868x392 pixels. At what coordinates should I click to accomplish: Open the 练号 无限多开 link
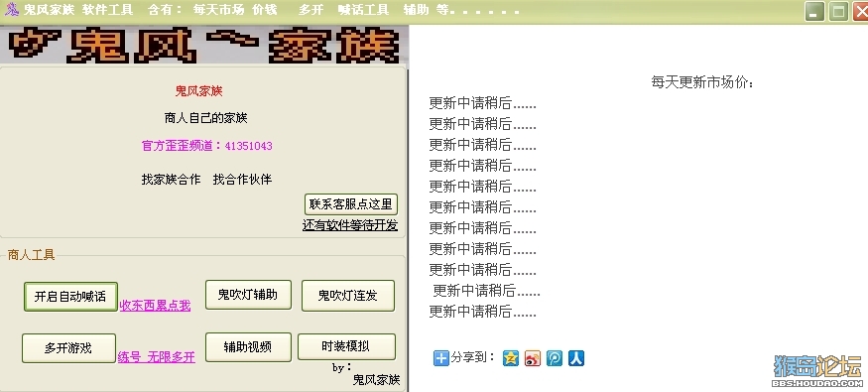156,357
